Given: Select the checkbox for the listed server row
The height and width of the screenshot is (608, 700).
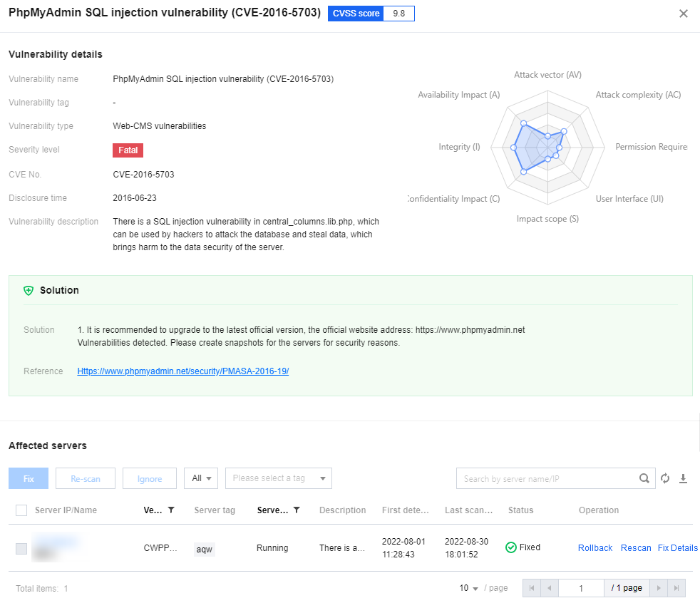Looking at the screenshot, I should point(21,548).
